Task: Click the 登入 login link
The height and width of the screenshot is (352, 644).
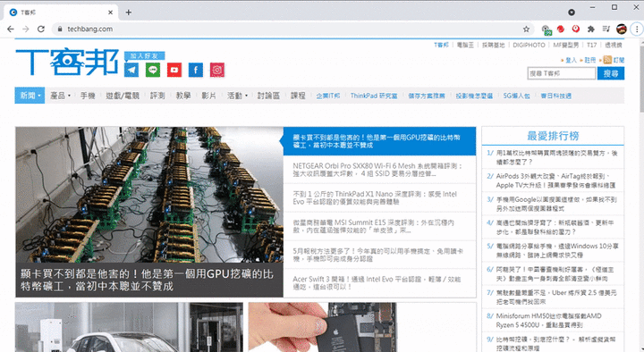Action: point(571,60)
